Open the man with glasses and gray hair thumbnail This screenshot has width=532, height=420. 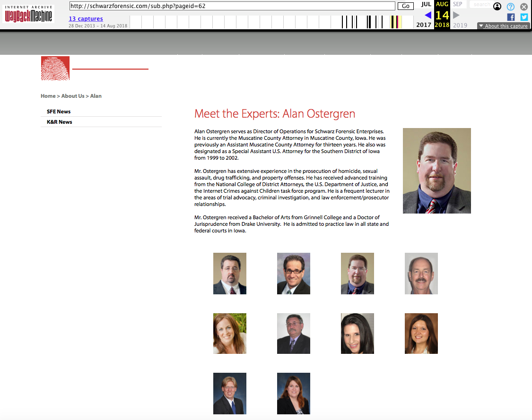[293, 274]
